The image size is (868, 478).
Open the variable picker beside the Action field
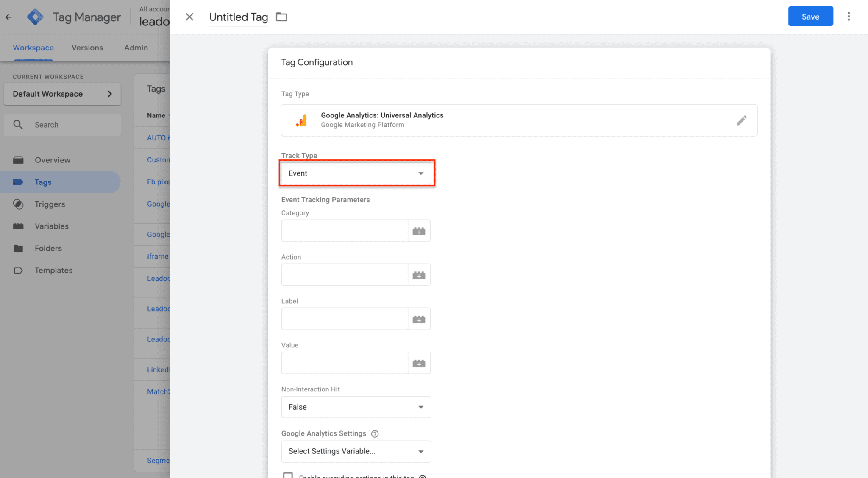[x=419, y=275]
